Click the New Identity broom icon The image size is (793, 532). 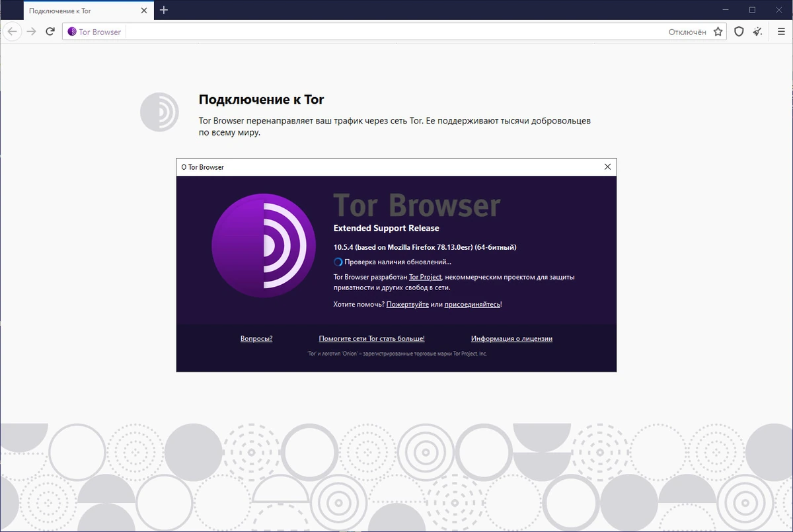758,32
